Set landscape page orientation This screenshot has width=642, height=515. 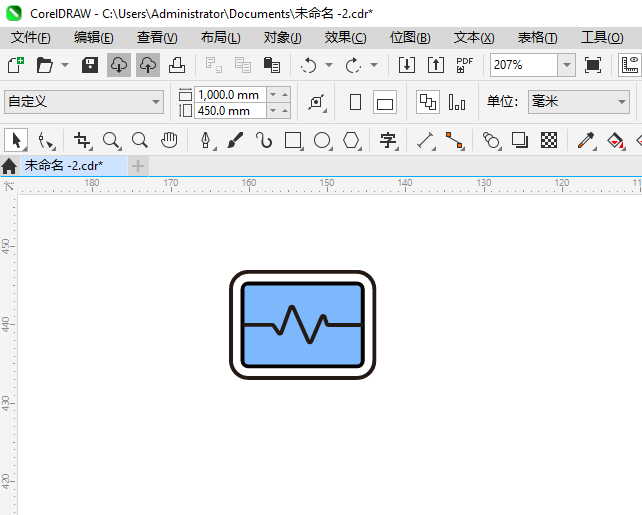(x=384, y=102)
